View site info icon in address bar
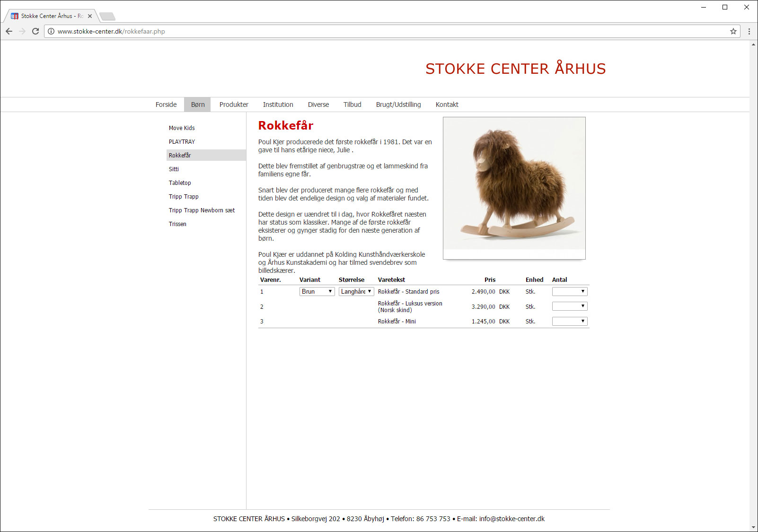The image size is (758, 532). click(51, 31)
